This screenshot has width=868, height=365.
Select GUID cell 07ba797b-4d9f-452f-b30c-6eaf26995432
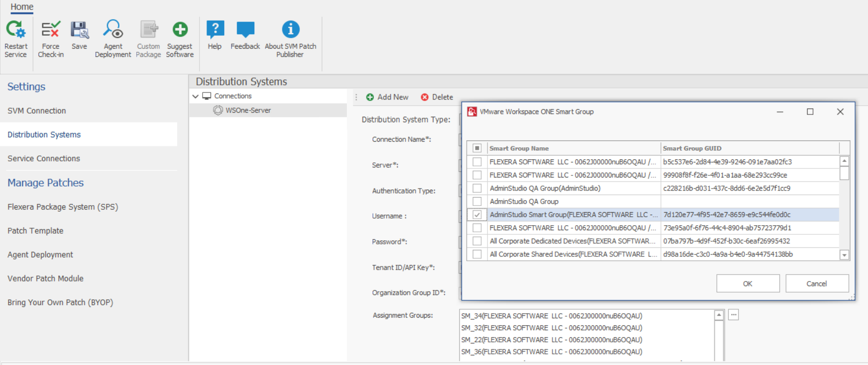750,241
